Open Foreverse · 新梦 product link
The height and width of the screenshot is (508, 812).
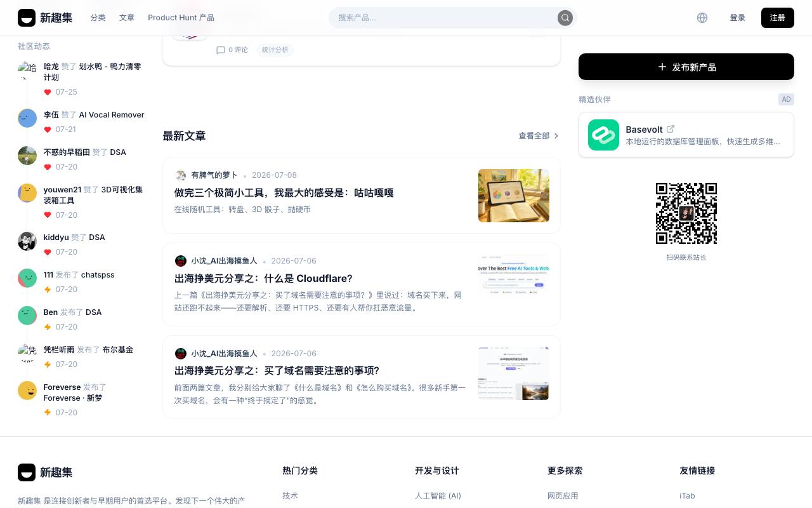[x=73, y=398]
